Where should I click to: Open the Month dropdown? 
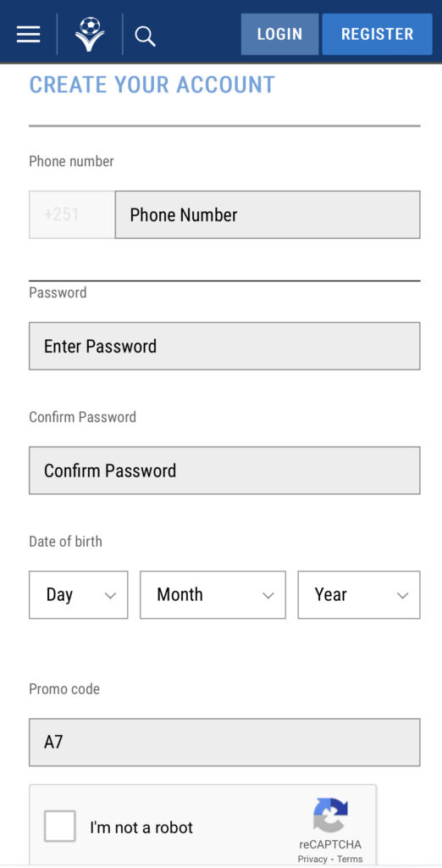(x=213, y=594)
